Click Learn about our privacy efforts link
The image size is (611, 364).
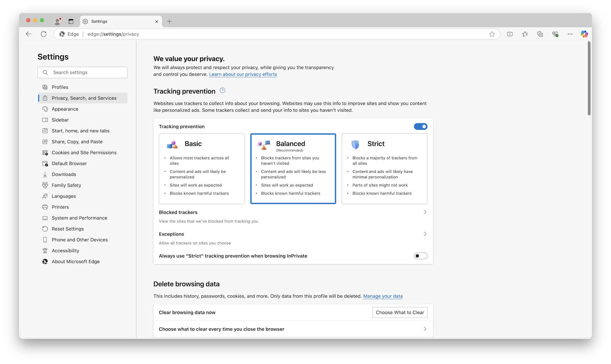(243, 74)
